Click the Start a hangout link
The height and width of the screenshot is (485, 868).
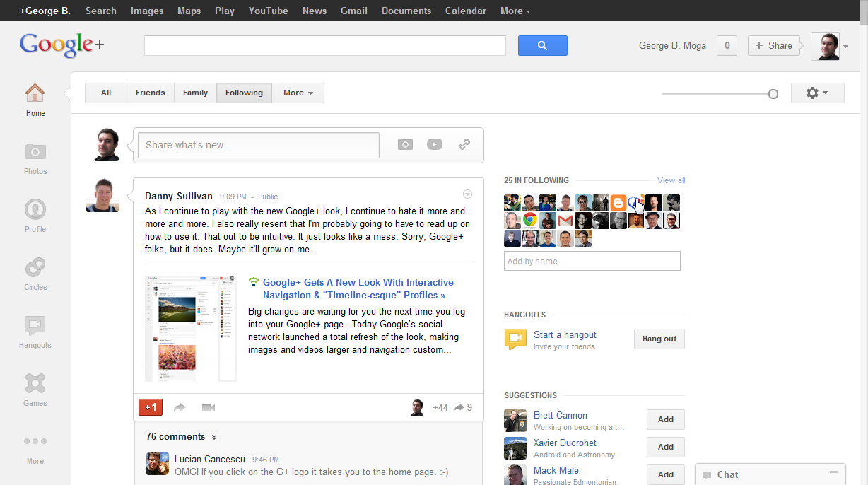click(x=565, y=334)
